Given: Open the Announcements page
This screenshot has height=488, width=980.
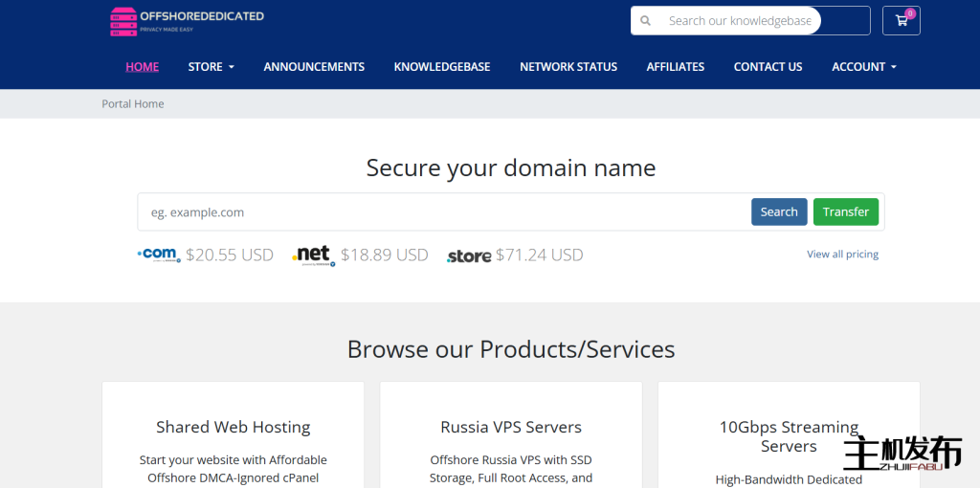Looking at the screenshot, I should pos(314,67).
